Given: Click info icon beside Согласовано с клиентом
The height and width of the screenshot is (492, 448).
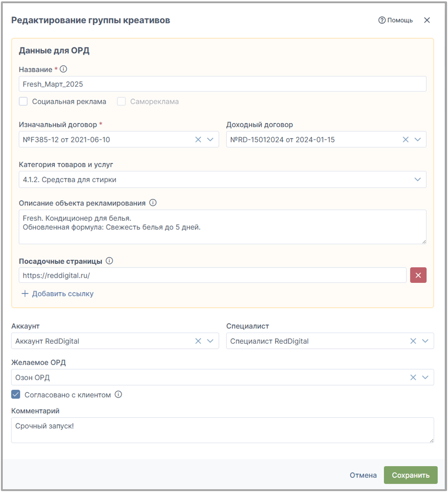Looking at the screenshot, I should point(118,394).
